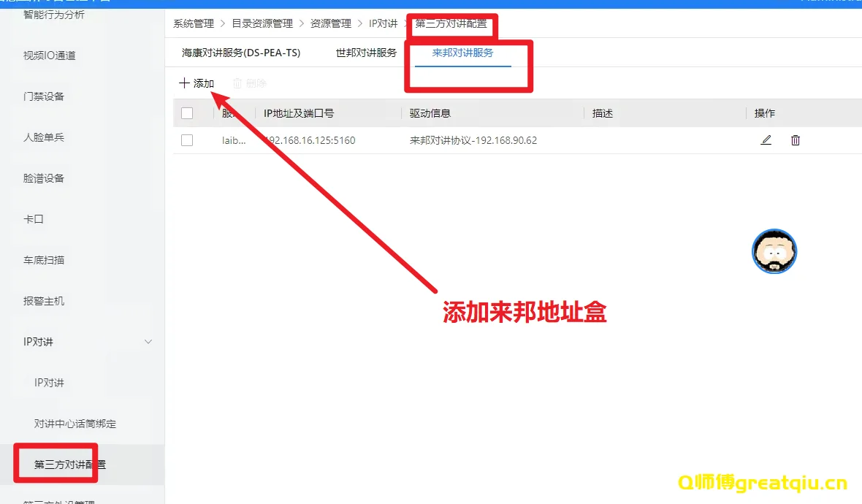
Task: Click 资源管理 in the breadcrumb
Action: pyautogui.click(x=331, y=23)
